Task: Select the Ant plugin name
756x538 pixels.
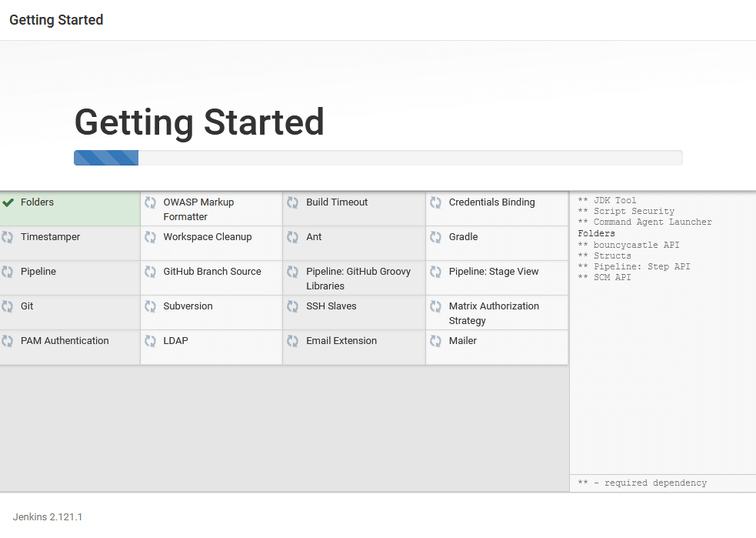Action: [x=314, y=237]
